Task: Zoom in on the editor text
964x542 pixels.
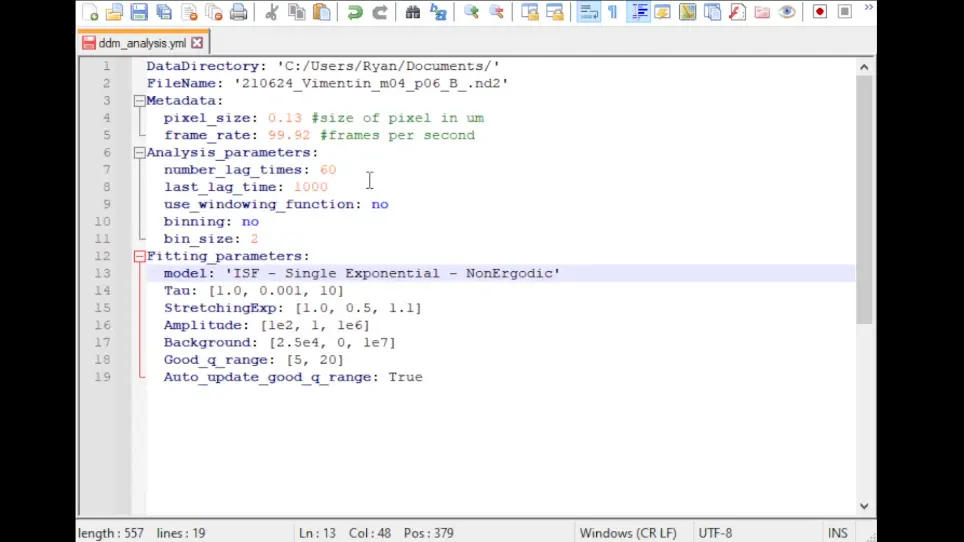Action: coord(472,12)
